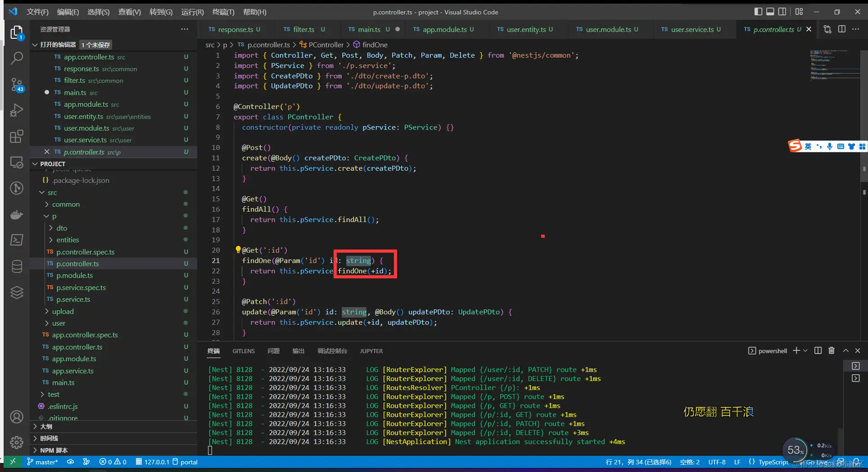Open the Explorer view in activity bar
The image size is (868, 472).
(x=17, y=32)
